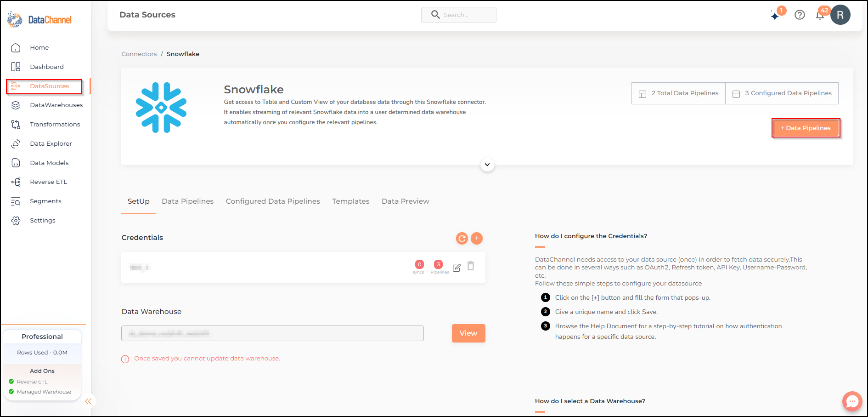
Task: Go to Dashboard in the sidebar
Action: [x=47, y=67]
